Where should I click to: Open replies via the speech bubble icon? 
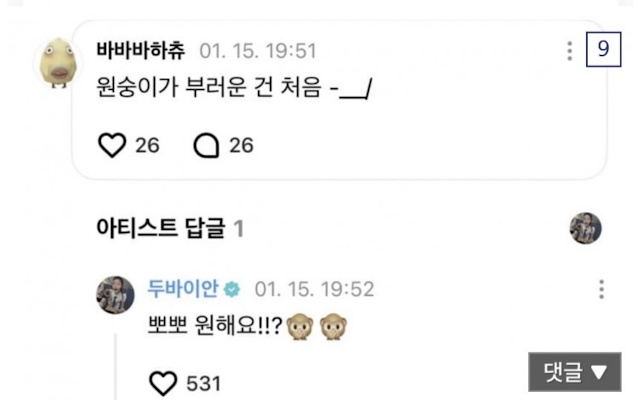click(205, 146)
